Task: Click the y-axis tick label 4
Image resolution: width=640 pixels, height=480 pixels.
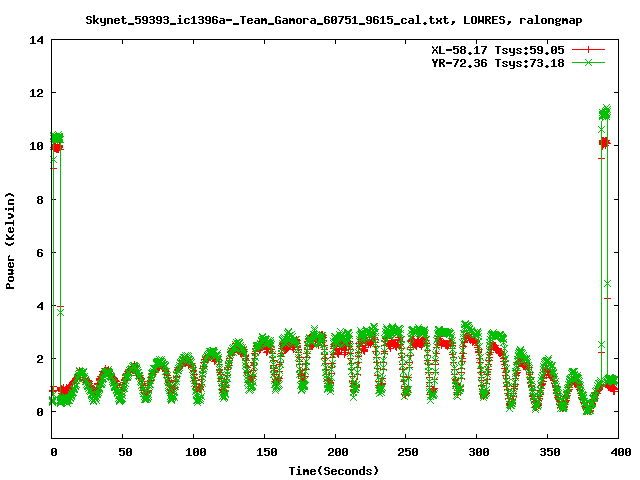Action: coord(40,306)
